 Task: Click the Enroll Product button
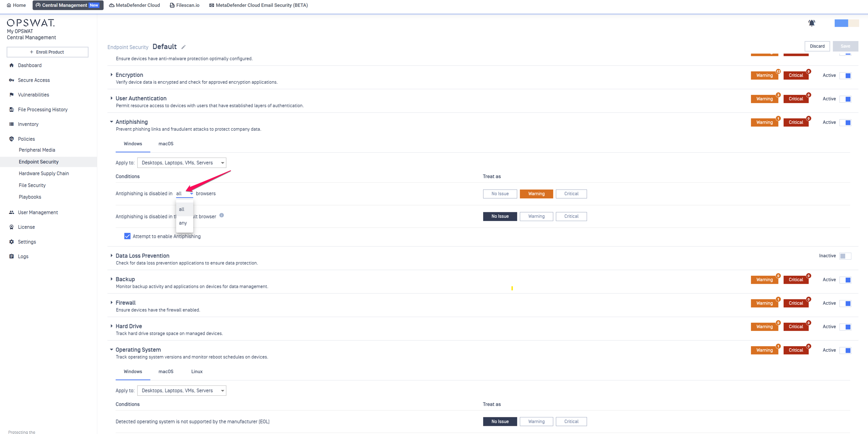pos(47,52)
